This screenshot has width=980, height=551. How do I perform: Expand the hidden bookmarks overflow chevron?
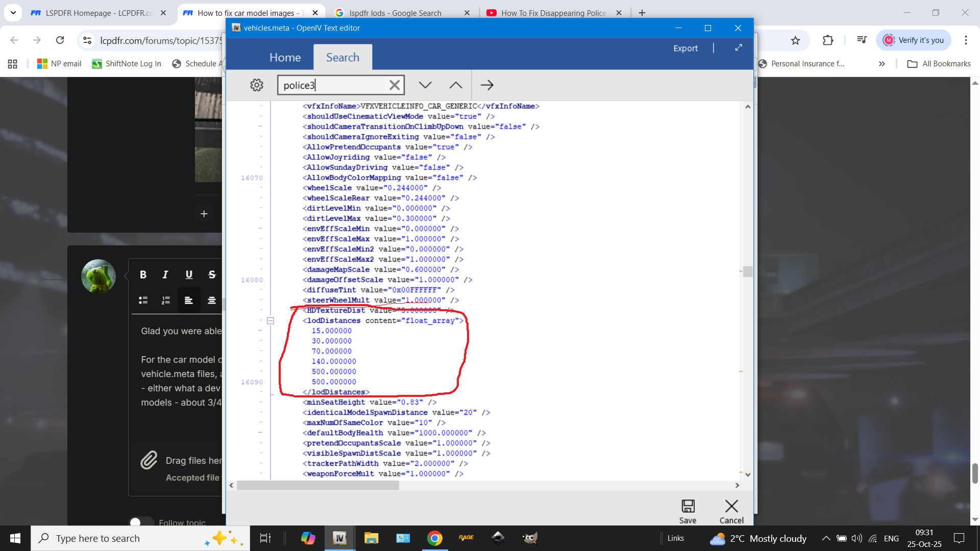tap(881, 64)
